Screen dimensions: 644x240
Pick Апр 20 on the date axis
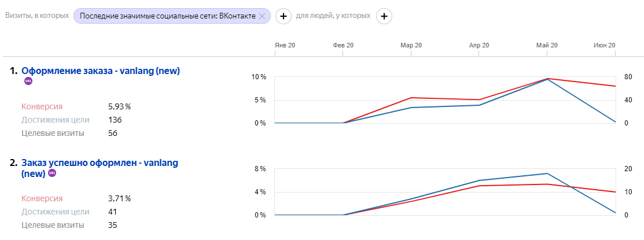pos(479,45)
